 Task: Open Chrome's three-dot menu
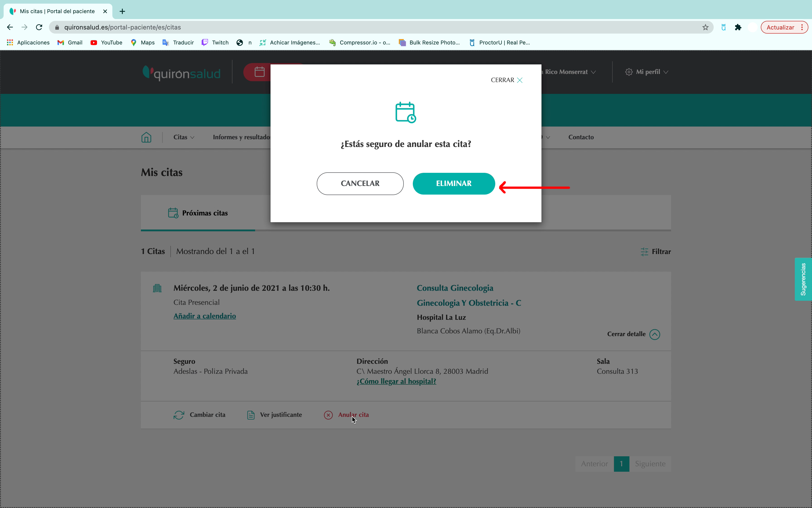click(802, 27)
